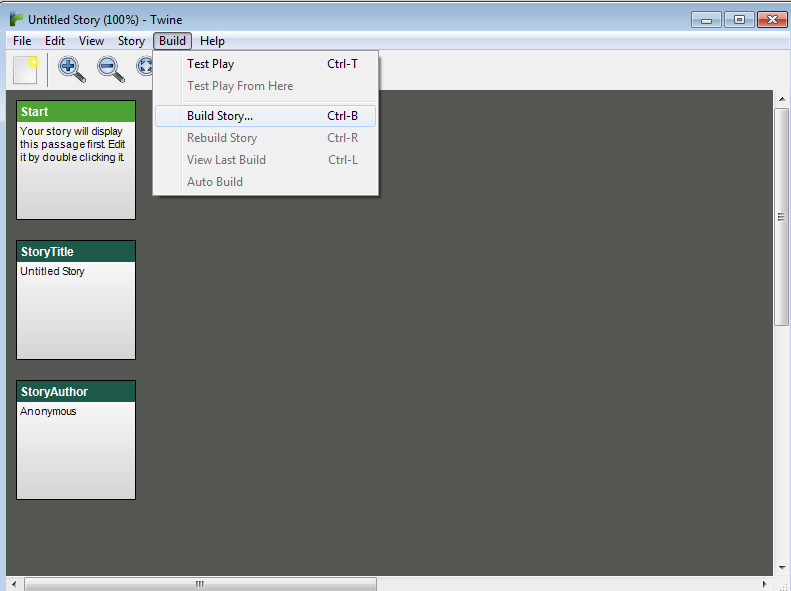Open the View menu
The height and width of the screenshot is (591, 791).
tap(91, 41)
